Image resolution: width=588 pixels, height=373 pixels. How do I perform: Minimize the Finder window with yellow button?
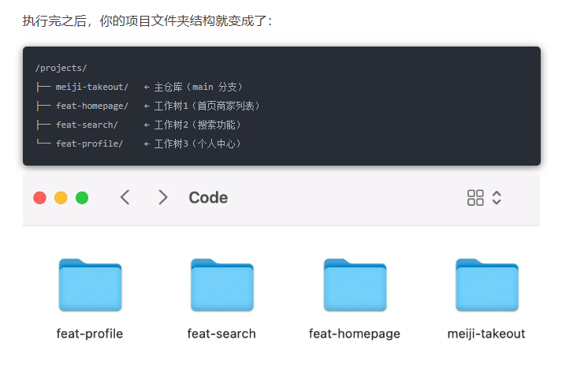(61, 198)
